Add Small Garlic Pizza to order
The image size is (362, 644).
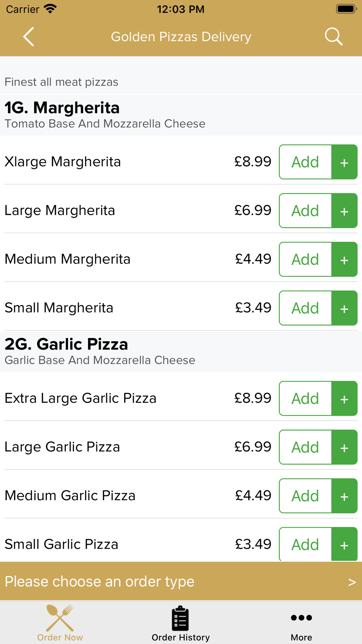coord(306,544)
